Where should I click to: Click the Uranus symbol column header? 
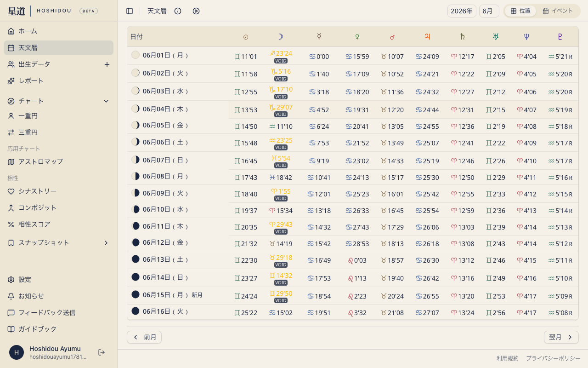496,37
